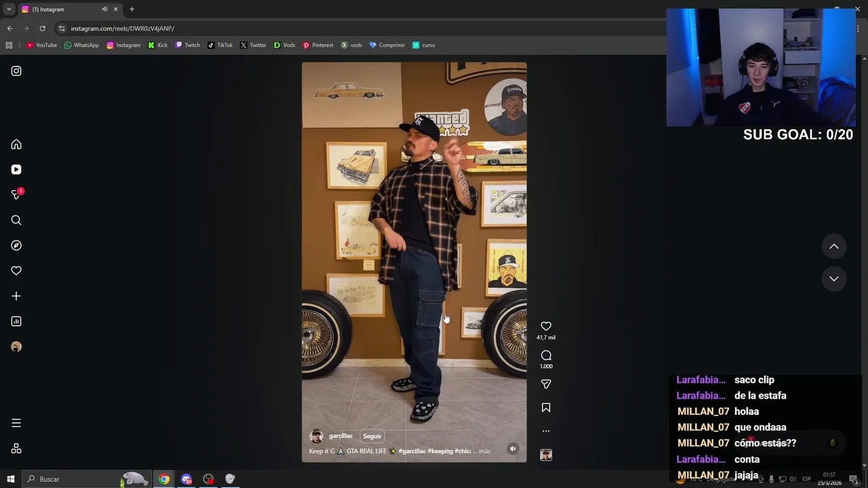The height and width of the screenshot is (488, 868).
Task: Click garcillac's profile picture on the reel
Action: [316, 436]
